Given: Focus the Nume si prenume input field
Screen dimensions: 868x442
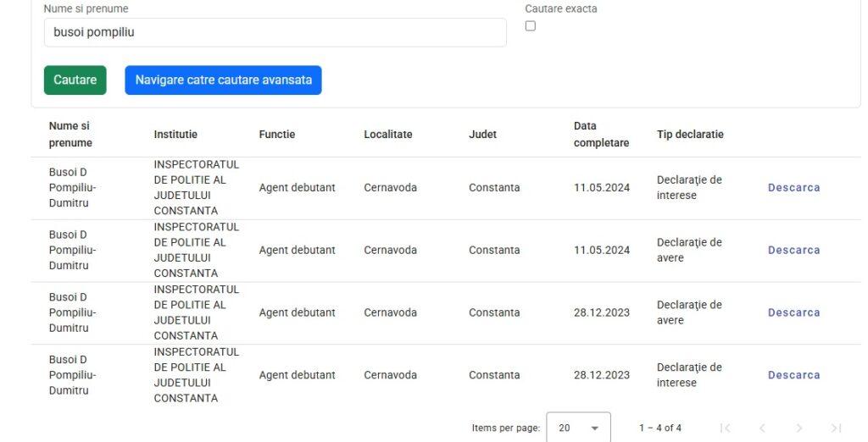Looking at the screenshot, I should [x=275, y=33].
